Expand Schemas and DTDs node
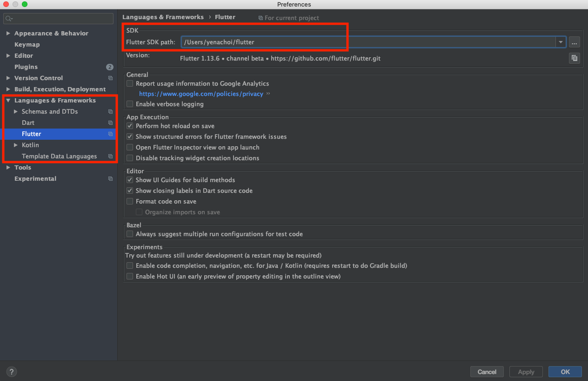 click(16, 112)
